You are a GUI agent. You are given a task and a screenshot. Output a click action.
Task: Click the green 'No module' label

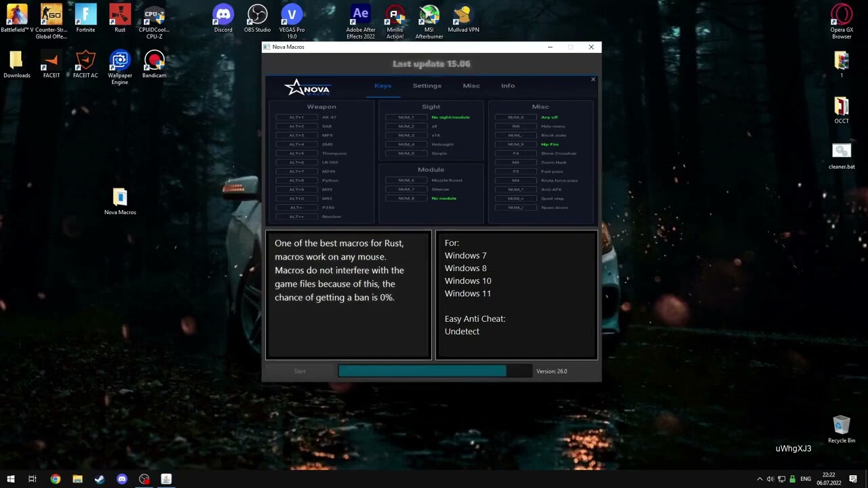tap(444, 198)
